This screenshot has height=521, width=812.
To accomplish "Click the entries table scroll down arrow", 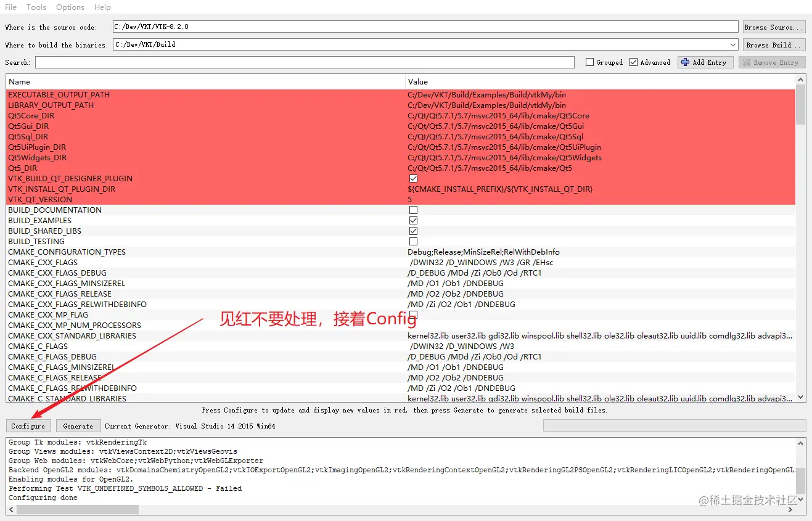I will pos(800,398).
